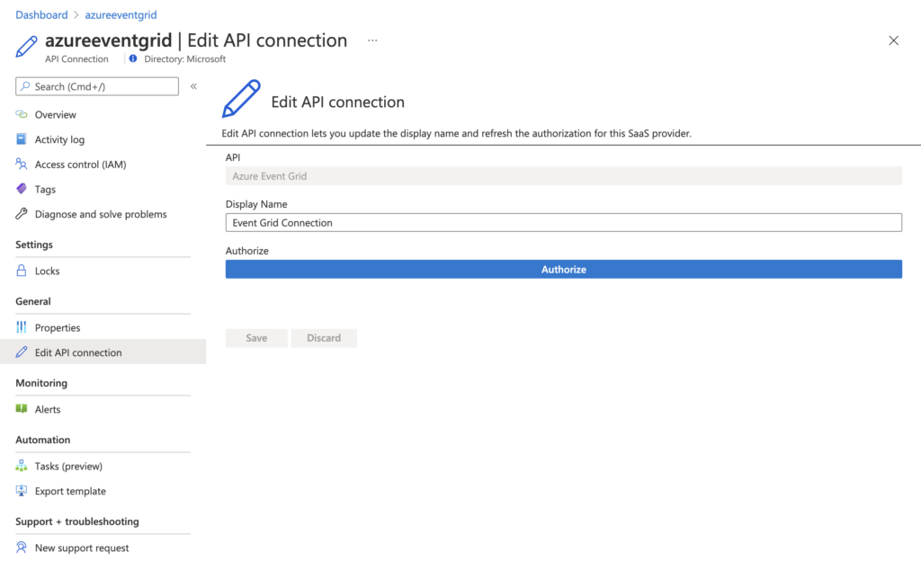The image size is (921, 588).
Task: Click the Settings section heading
Action: click(34, 245)
